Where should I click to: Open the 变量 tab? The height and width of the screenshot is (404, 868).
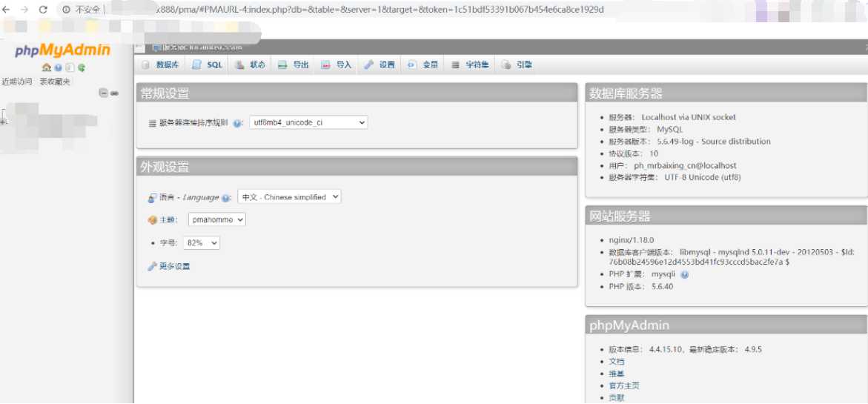[423, 64]
